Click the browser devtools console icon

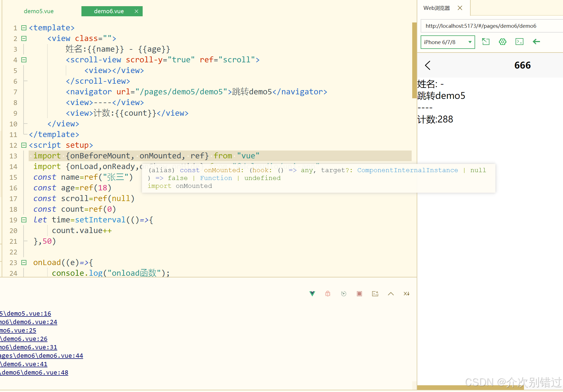[519, 42]
